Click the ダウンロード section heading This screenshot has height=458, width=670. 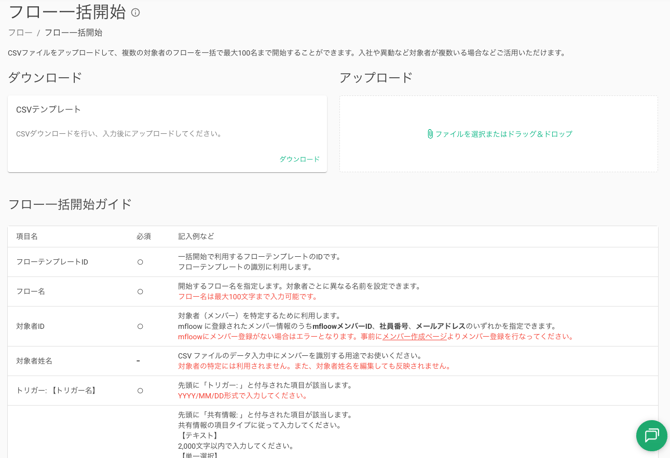click(x=45, y=77)
